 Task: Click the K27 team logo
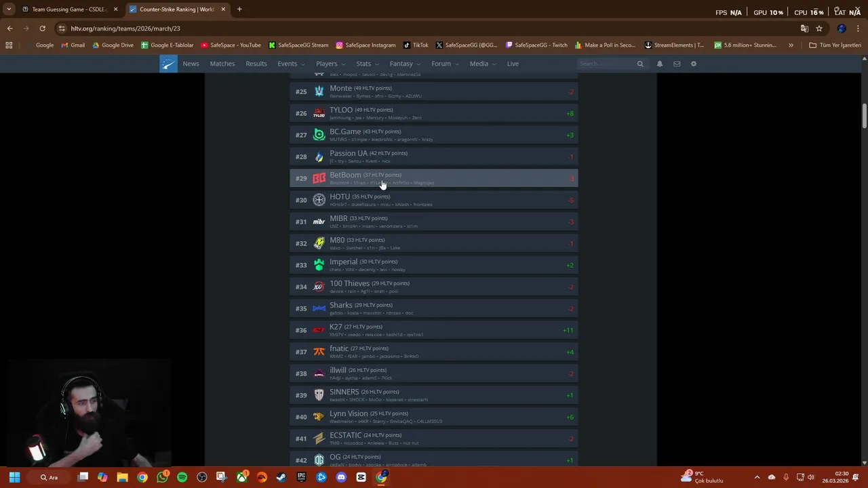(x=319, y=330)
